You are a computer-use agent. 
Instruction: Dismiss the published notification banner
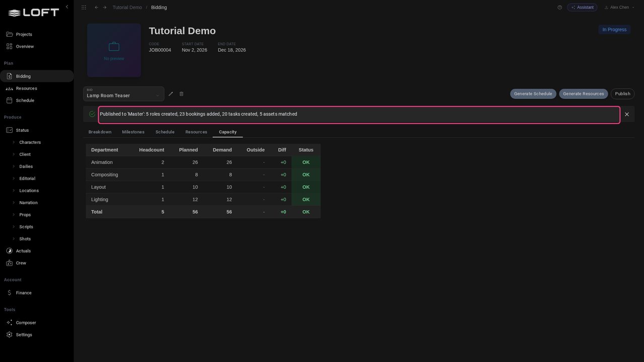tap(626, 114)
